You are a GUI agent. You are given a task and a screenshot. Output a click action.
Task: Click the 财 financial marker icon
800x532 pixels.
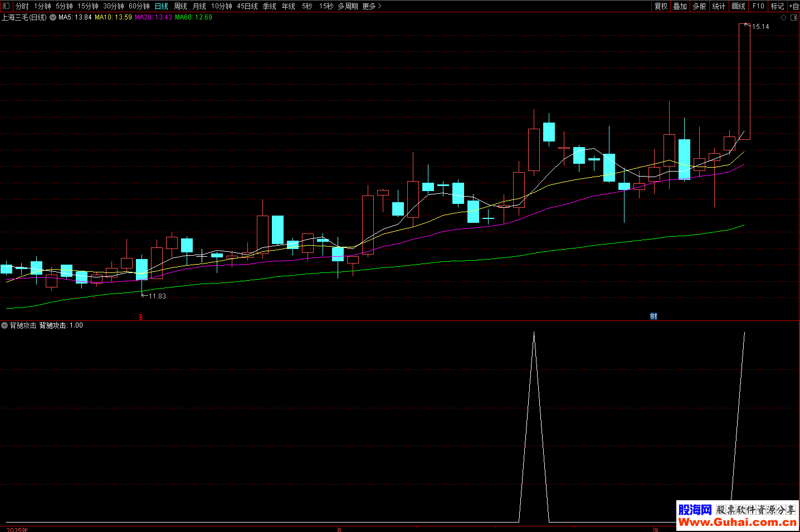point(653,316)
